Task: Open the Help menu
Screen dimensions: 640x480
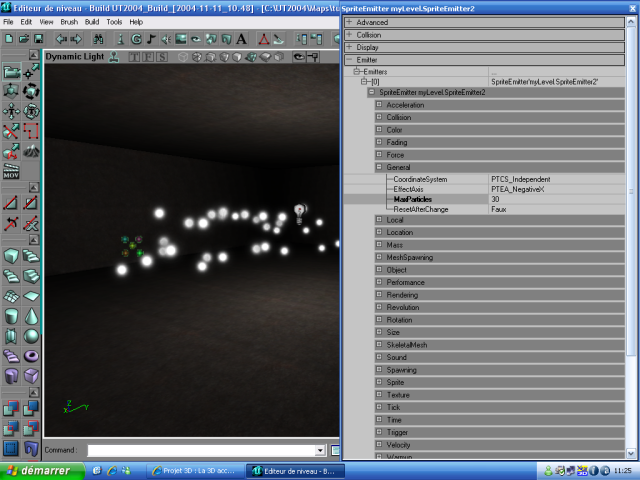Action: coord(136,22)
